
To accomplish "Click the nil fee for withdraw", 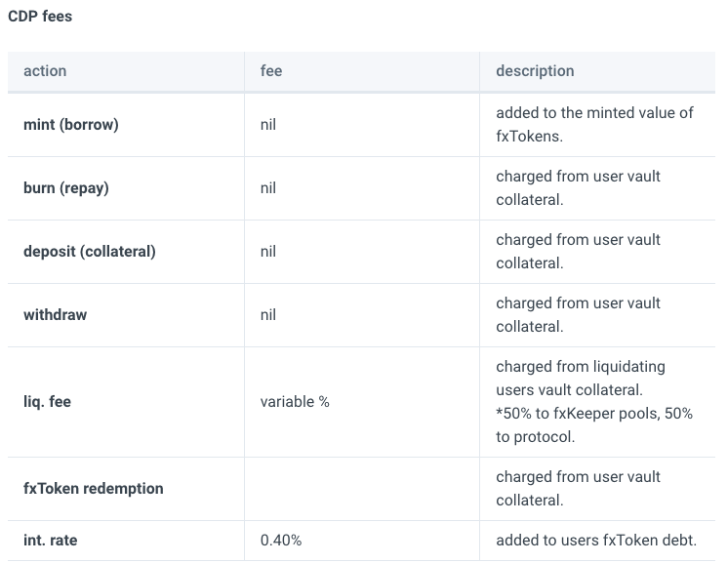I will click(x=268, y=315).
